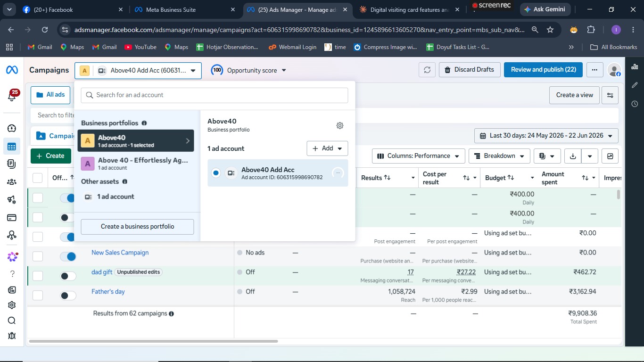Screen dimensions: 644x362
Task: Open advertising settings megaphone icon in sidebar
Action: [12, 200]
